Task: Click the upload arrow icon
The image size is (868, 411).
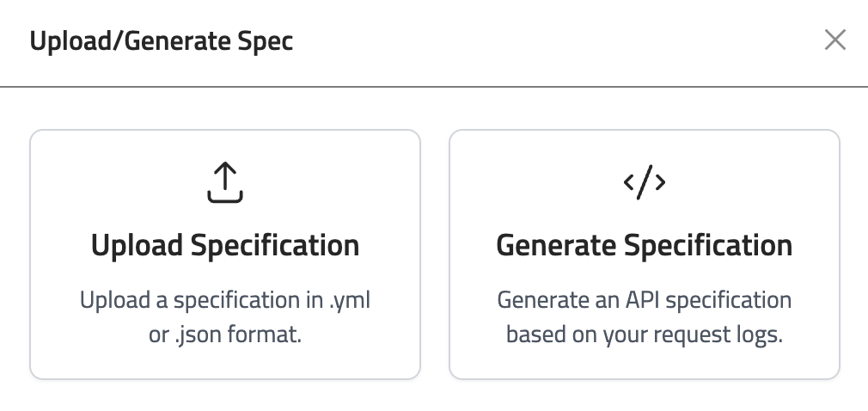Action: tap(225, 183)
